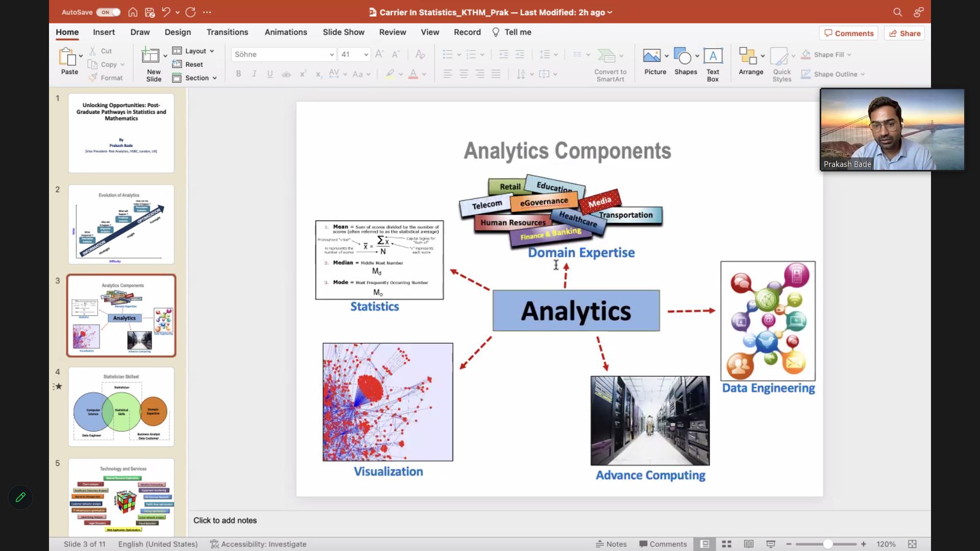This screenshot has width=980, height=551.
Task: Click the Clear Formatting icon
Action: 420,54
